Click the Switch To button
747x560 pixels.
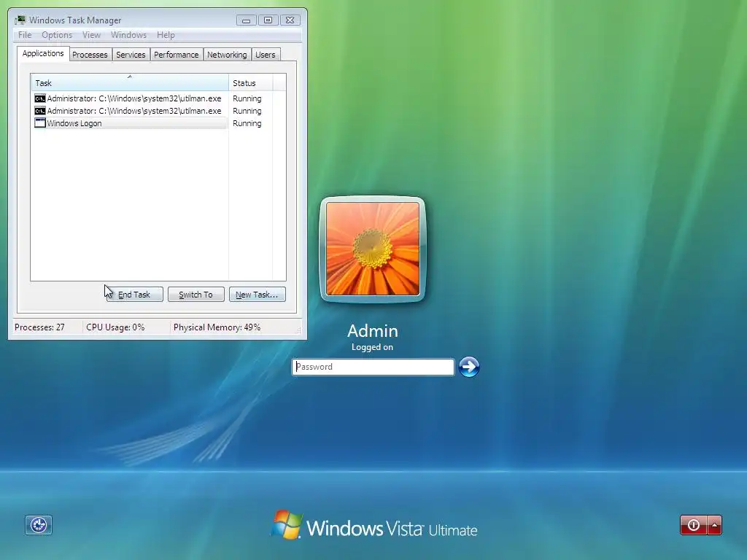point(196,295)
